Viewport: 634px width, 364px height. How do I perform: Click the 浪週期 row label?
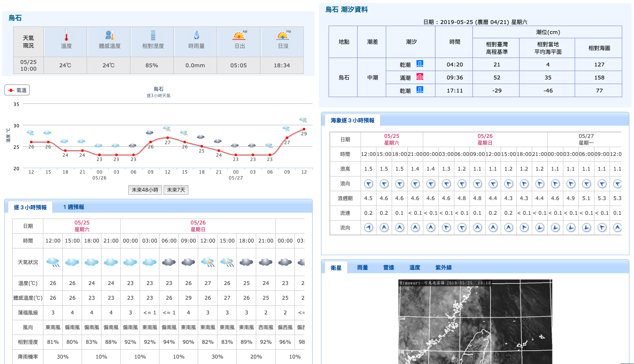345,198
